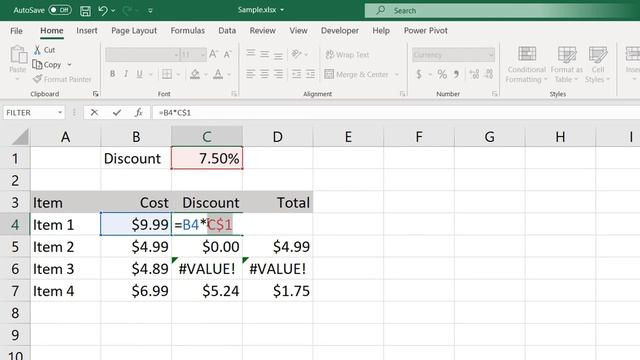Click the Insert Function fx button

click(x=138, y=112)
